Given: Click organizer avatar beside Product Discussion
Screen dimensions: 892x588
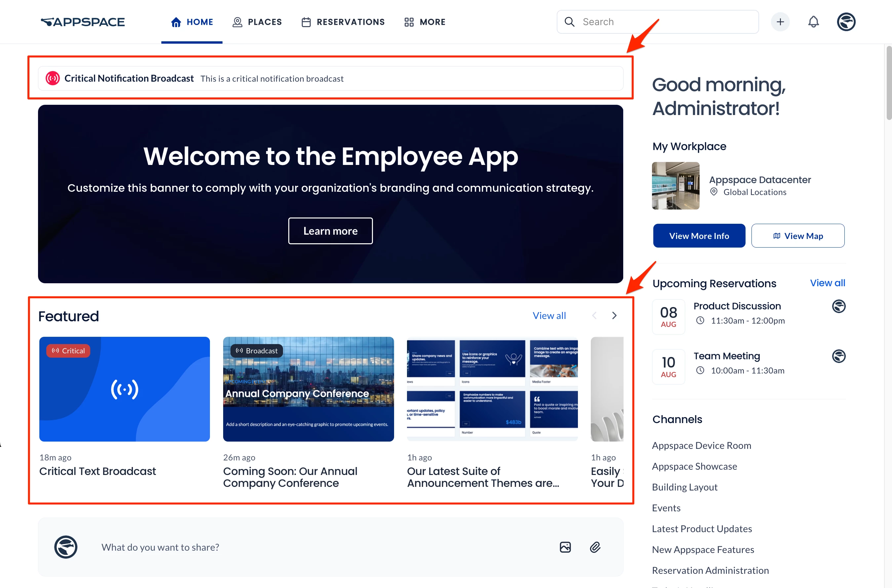Looking at the screenshot, I should [838, 306].
